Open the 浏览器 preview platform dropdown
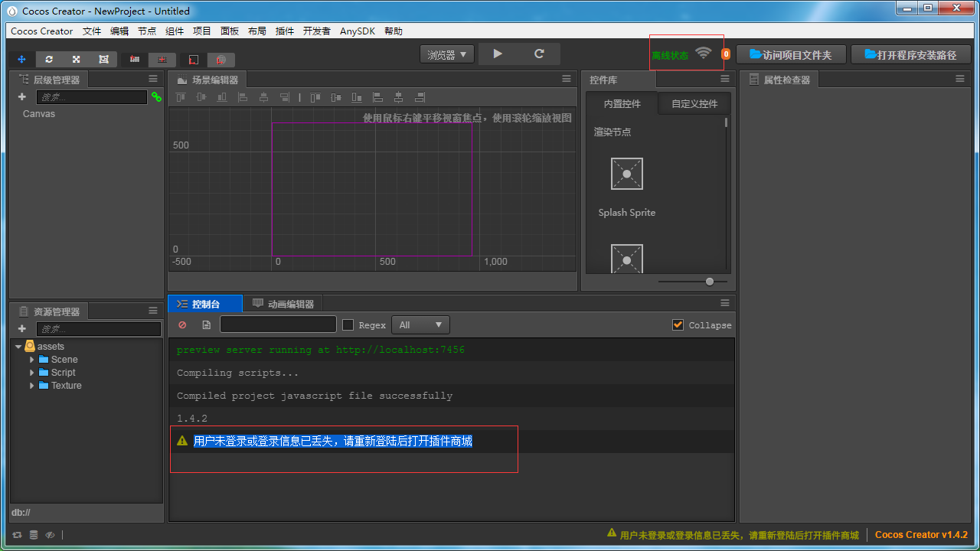The height and width of the screenshot is (551, 980). point(447,54)
